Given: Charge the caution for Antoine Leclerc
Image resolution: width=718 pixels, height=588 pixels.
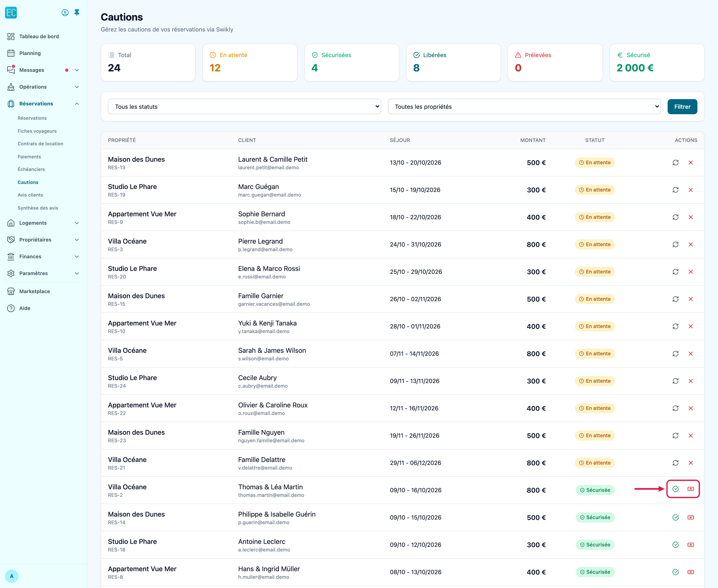Looking at the screenshot, I should click(690, 545).
